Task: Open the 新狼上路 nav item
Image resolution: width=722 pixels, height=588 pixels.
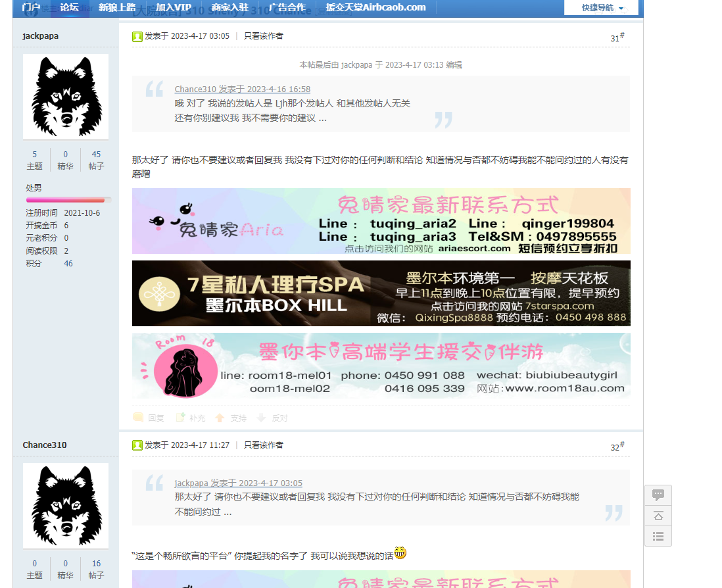Action: (117, 7)
